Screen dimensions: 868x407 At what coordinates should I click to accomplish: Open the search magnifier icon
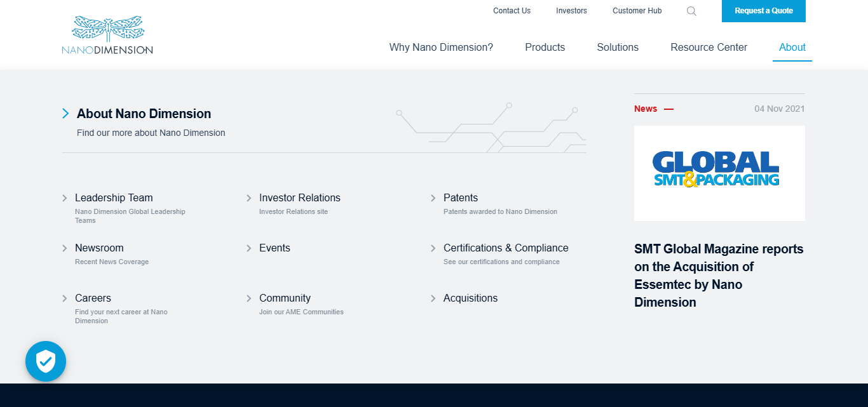[x=692, y=11]
